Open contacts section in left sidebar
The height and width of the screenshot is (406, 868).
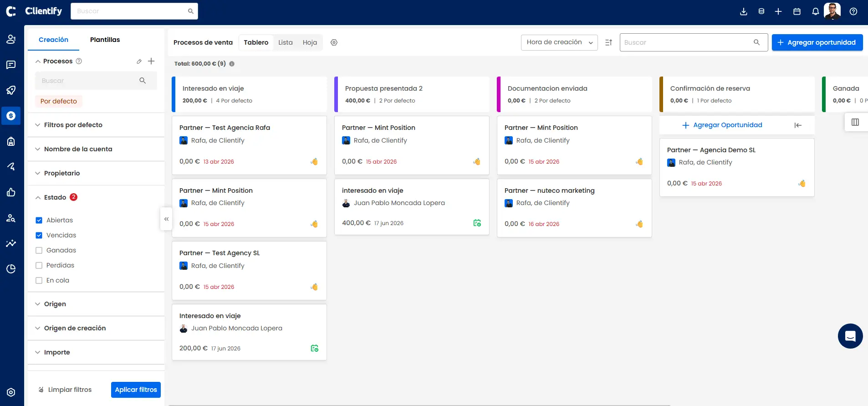11,40
